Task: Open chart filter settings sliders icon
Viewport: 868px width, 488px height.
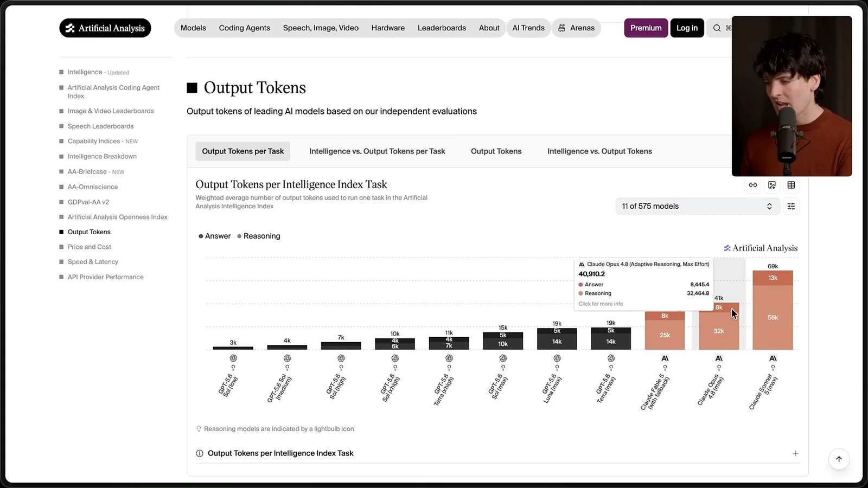Action: (791, 206)
